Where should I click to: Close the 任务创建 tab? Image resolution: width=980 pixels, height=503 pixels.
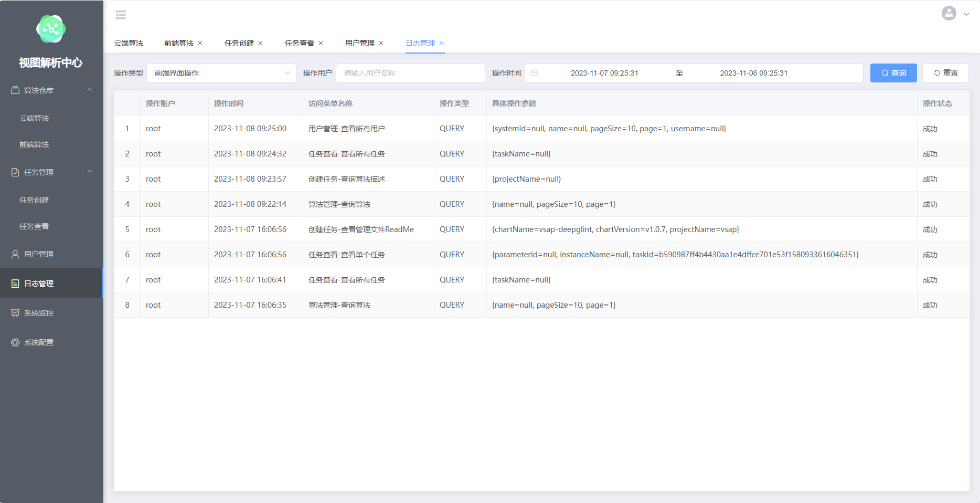point(260,43)
